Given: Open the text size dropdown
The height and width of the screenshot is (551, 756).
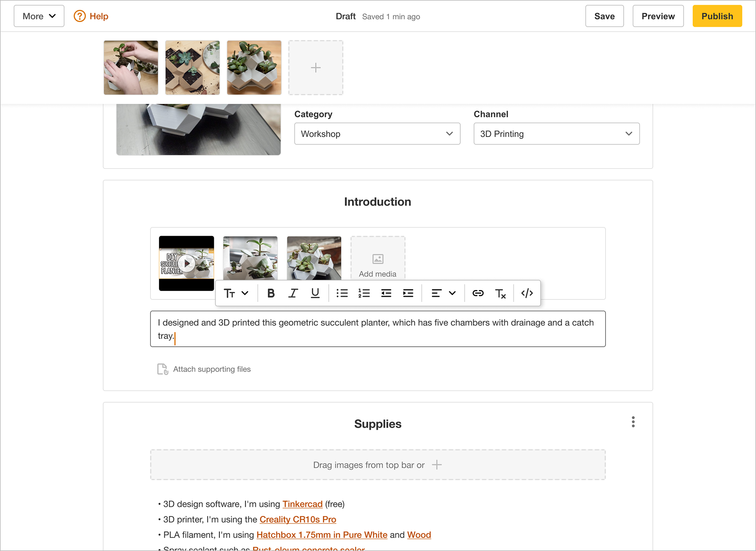Looking at the screenshot, I should point(236,293).
